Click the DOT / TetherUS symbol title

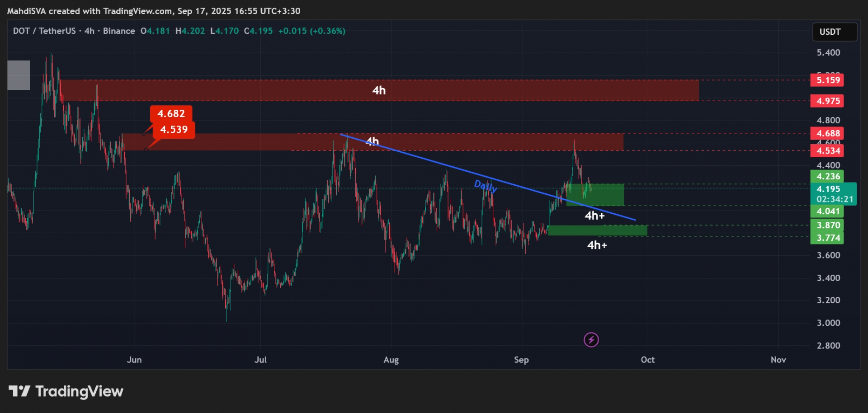coord(44,31)
